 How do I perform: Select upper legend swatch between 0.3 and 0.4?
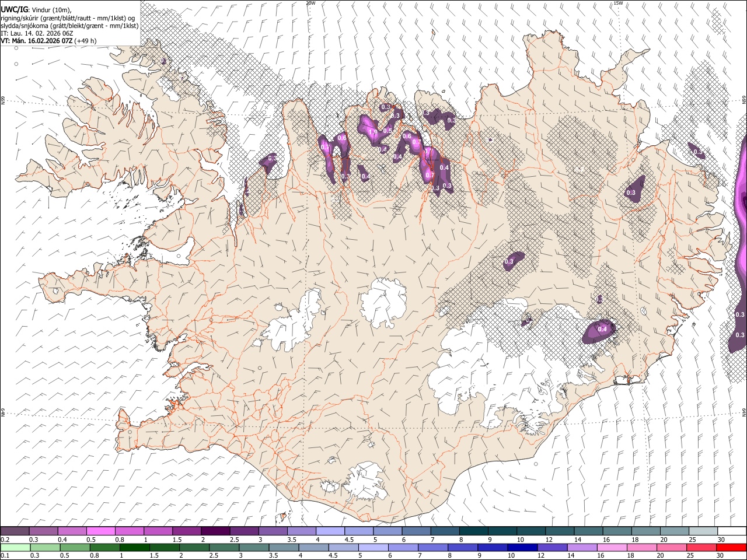pyautogui.click(x=44, y=531)
